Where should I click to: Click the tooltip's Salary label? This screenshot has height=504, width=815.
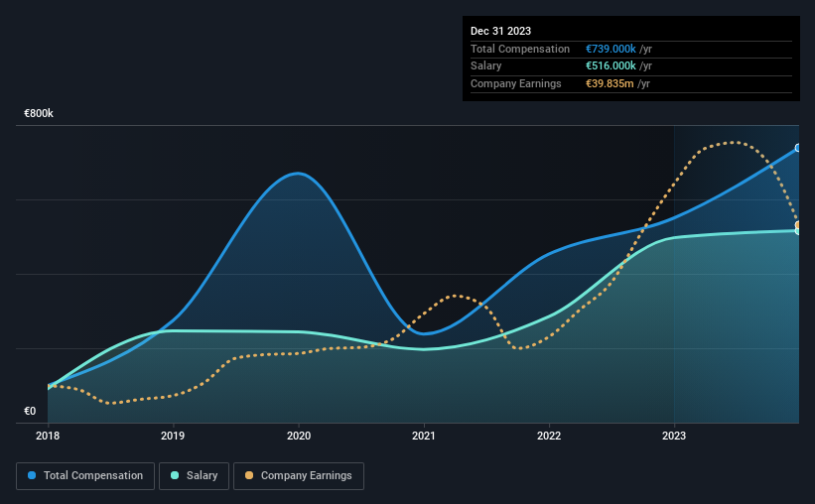[x=486, y=66]
